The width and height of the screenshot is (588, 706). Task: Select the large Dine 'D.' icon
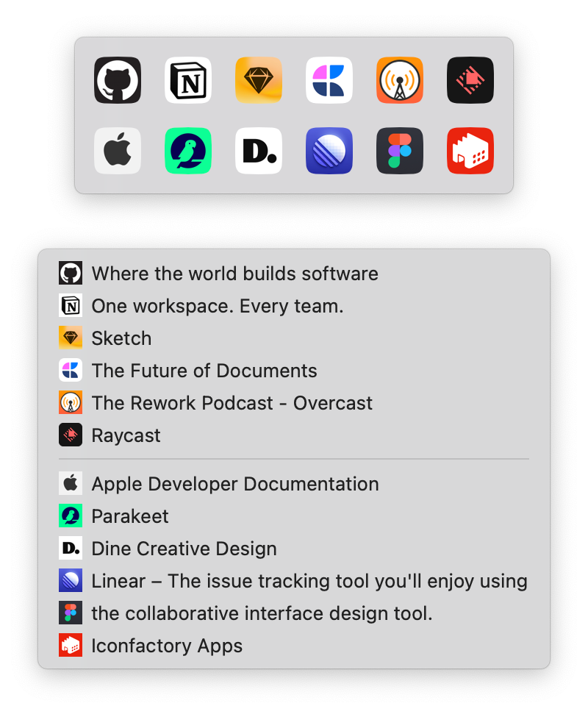[x=259, y=151]
